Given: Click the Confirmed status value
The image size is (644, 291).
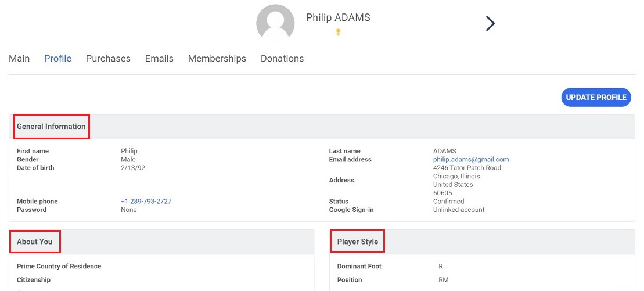Looking at the screenshot, I should pos(448,202).
